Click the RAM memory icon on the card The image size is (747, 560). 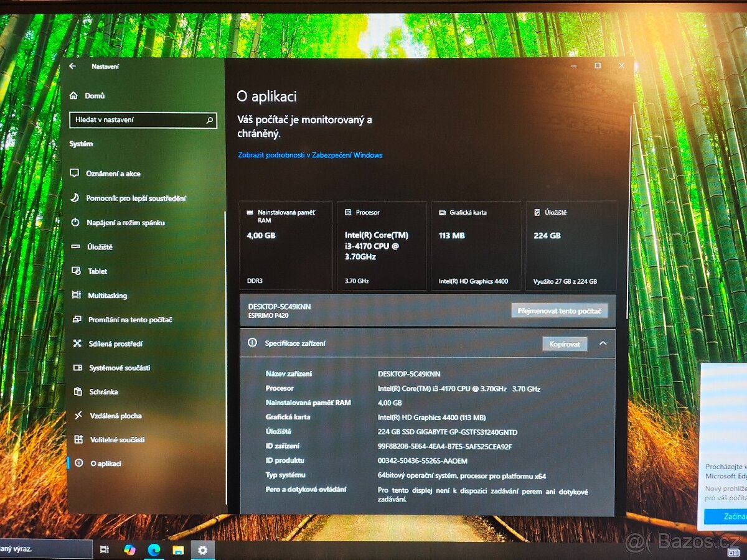(x=250, y=212)
